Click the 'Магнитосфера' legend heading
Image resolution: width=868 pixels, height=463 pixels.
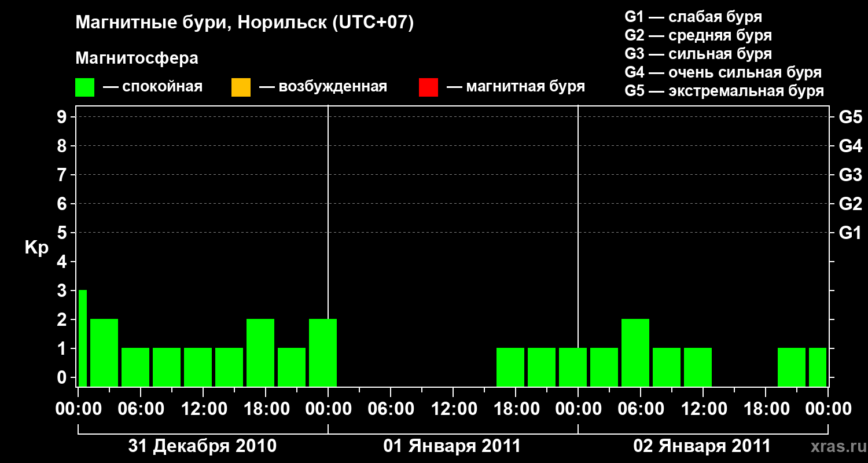(x=137, y=58)
